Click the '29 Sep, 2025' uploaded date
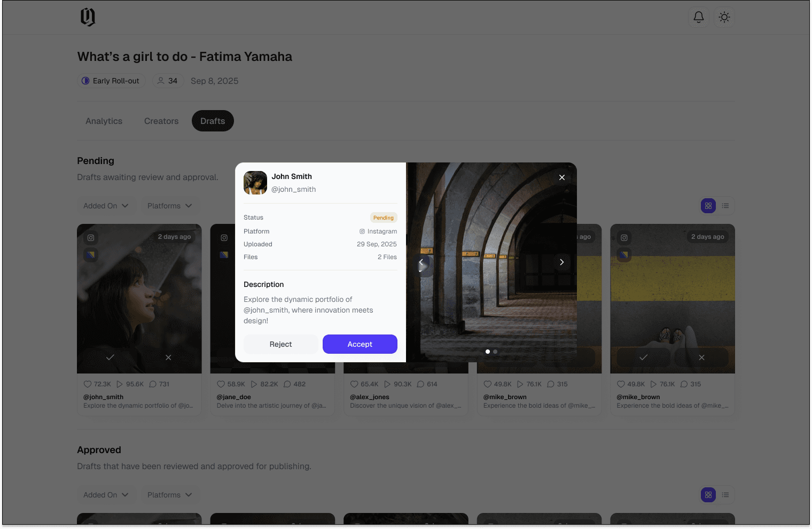The height and width of the screenshot is (529, 812). [x=377, y=244]
